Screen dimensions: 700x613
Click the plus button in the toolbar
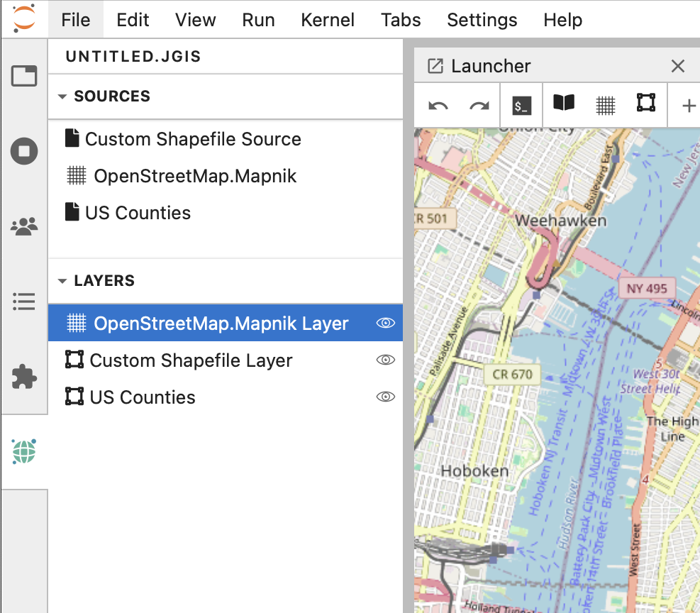(688, 106)
